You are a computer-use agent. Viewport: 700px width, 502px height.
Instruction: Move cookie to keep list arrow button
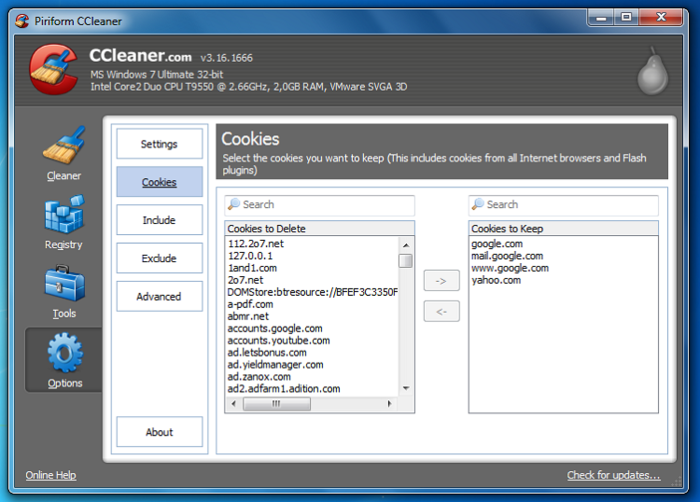441,281
